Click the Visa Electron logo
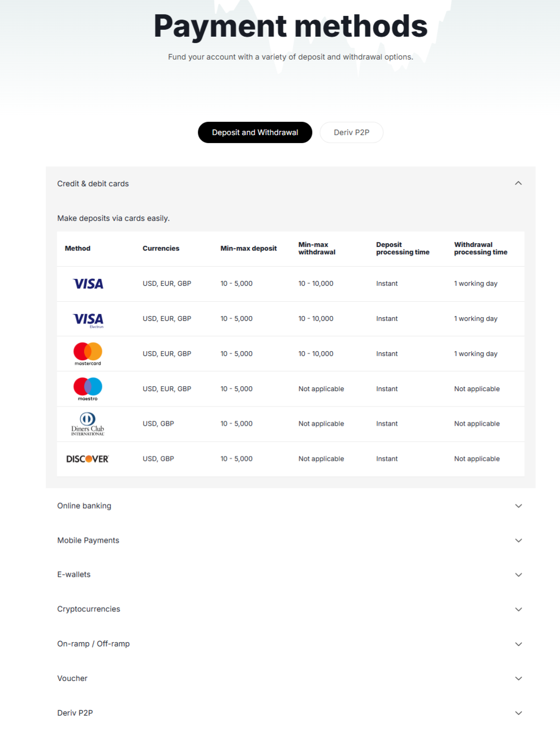Screen dimensions: 560x730 (88, 319)
